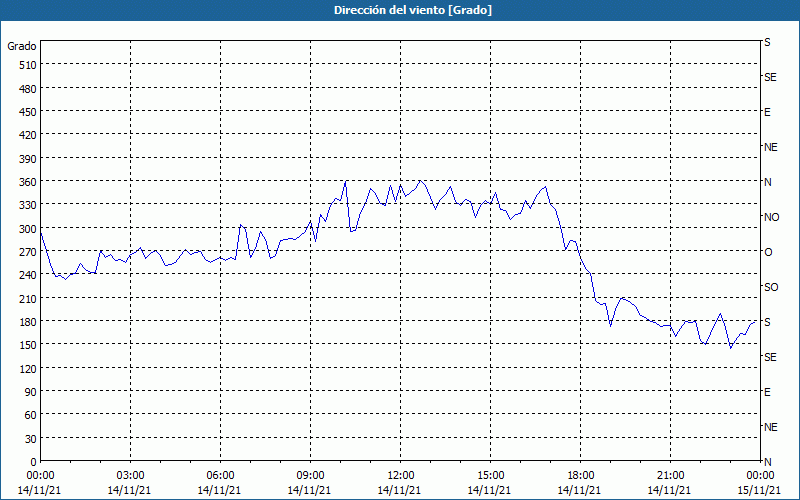The image size is (800, 500).
Task: Pick the 15:00 time axis label
Action: pyautogui.click(x=490, y=476)
